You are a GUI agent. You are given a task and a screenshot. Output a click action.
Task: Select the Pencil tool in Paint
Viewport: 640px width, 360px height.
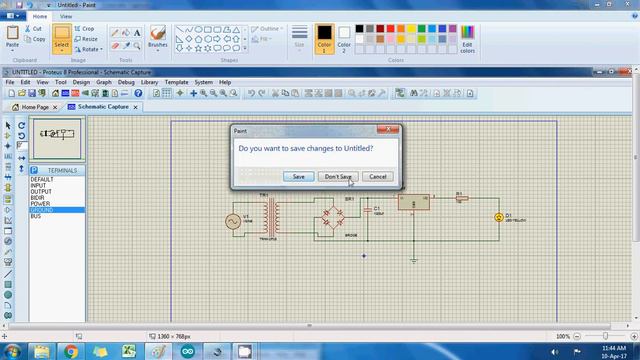tap(115, 33)
